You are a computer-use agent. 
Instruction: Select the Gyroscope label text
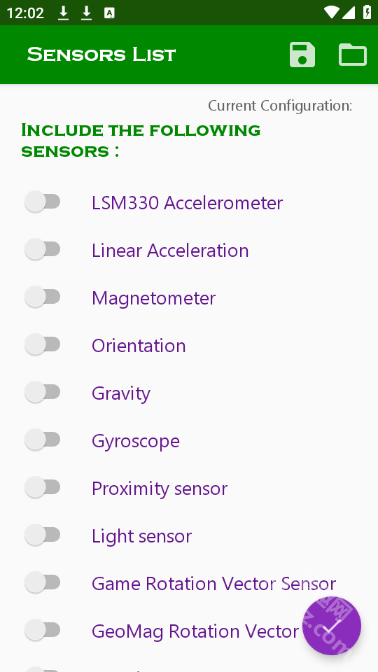click(x=135, y=441)
